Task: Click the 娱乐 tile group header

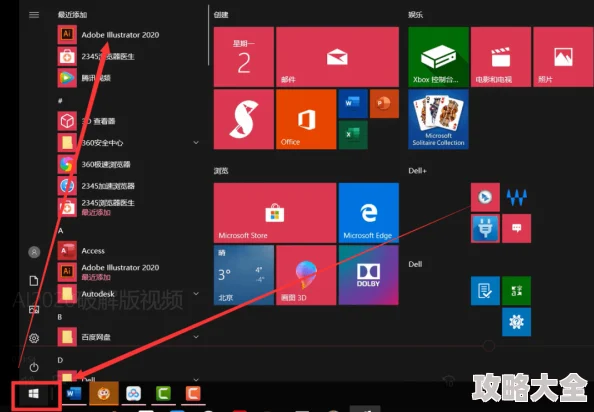Action: [x=416, y=15]
